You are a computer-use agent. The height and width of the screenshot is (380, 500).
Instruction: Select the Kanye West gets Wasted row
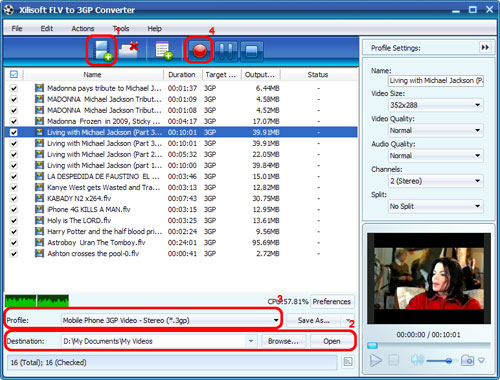(181, 187)
